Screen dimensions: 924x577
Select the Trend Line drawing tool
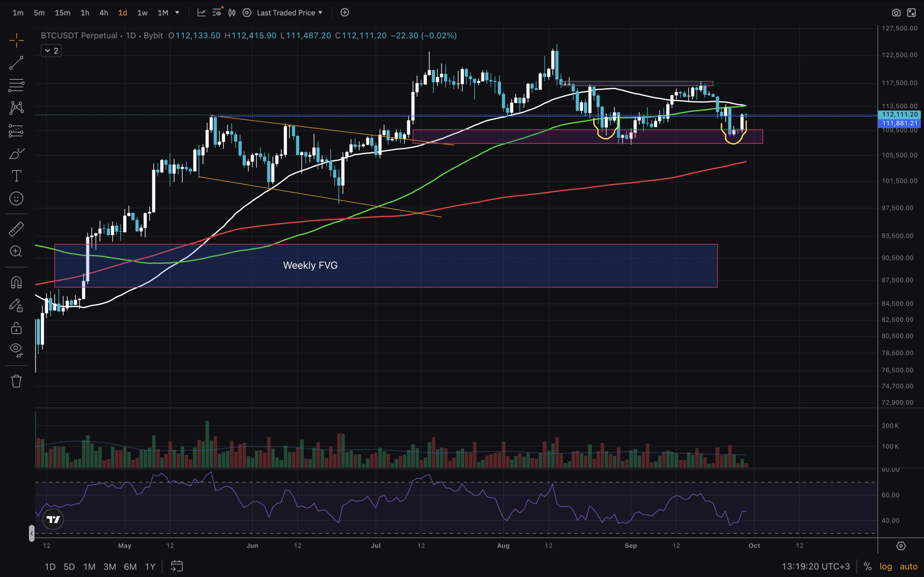16,63
